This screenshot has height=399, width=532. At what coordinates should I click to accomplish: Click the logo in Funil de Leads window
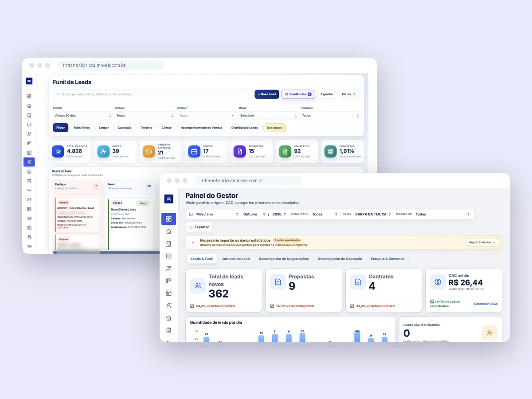[29, 81]
